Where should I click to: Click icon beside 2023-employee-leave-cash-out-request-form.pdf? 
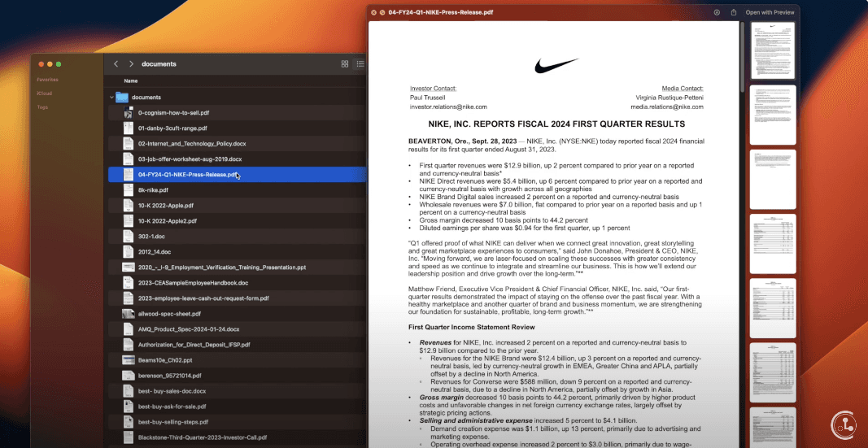[128, 298]
